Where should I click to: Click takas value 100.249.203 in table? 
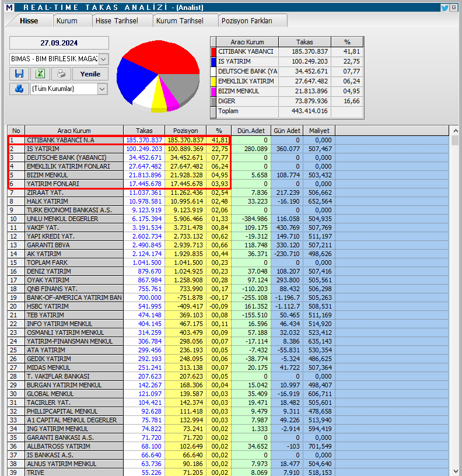(144, 149)
